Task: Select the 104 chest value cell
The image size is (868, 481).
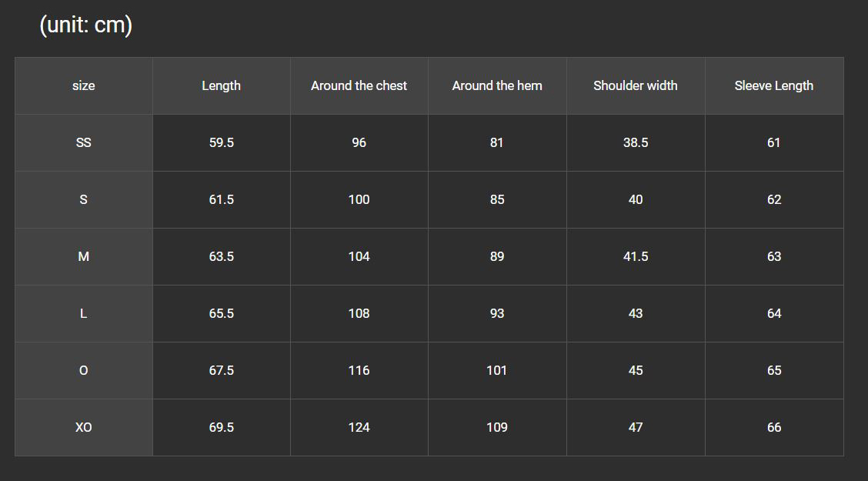Action: click(359, 257)
